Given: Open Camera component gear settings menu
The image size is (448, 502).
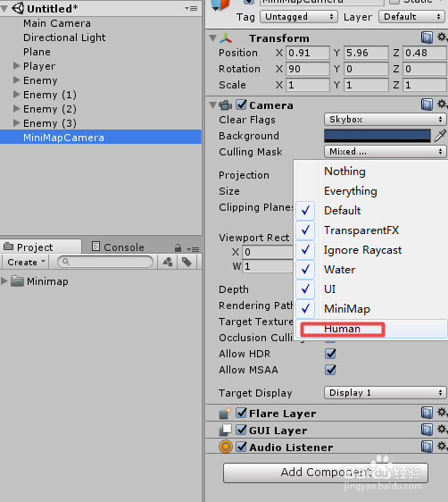Looking at the screenshot, I should (442, 105).
